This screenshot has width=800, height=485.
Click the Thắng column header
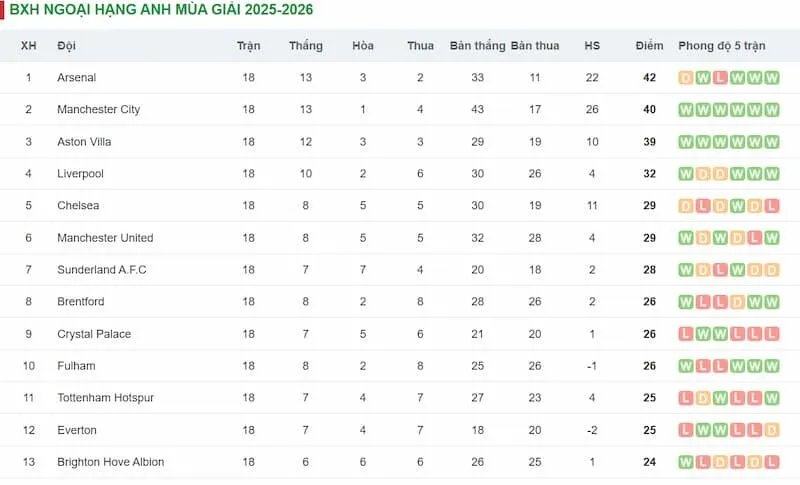tap(305, 46)
